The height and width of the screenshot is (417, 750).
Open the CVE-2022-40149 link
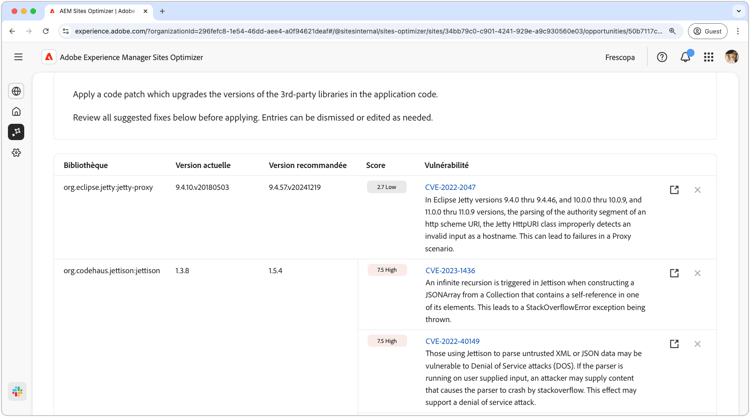[x=452, y=341]
